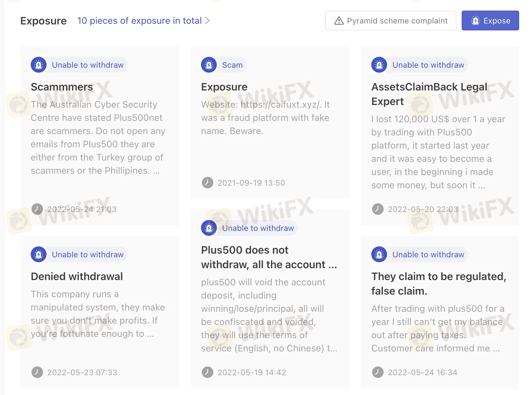Open the card titled Exposure
532x395 pixels.
pyautogui.click(x=224, y=87)
